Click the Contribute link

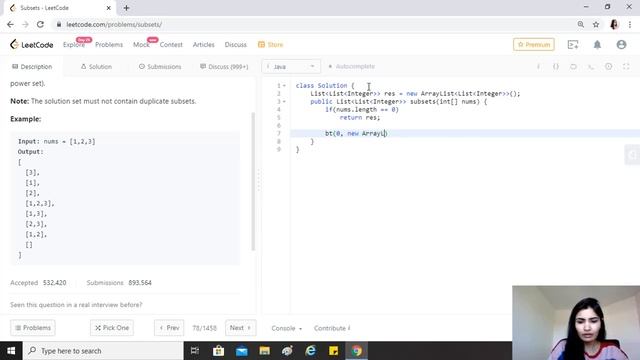332,328
